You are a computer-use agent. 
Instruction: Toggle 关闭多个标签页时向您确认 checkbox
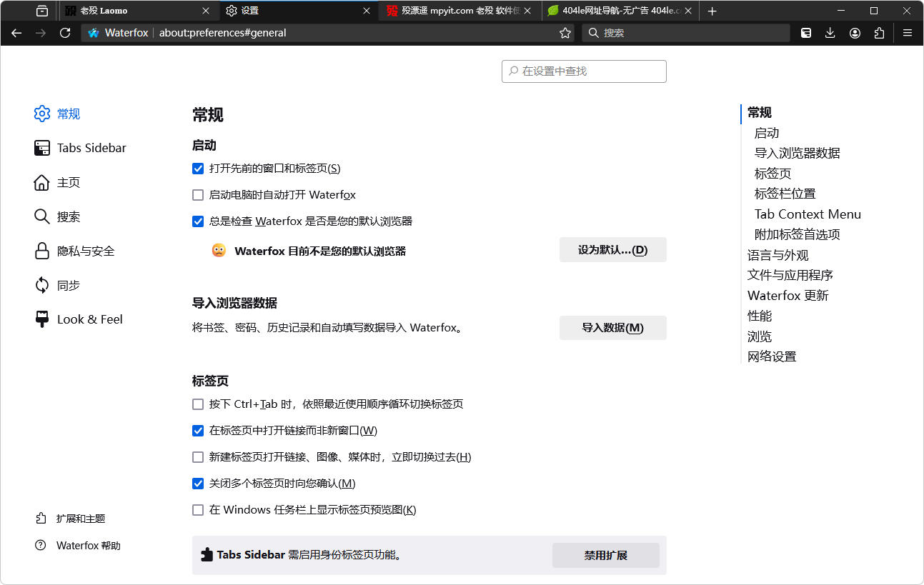[x=198, y=484]
